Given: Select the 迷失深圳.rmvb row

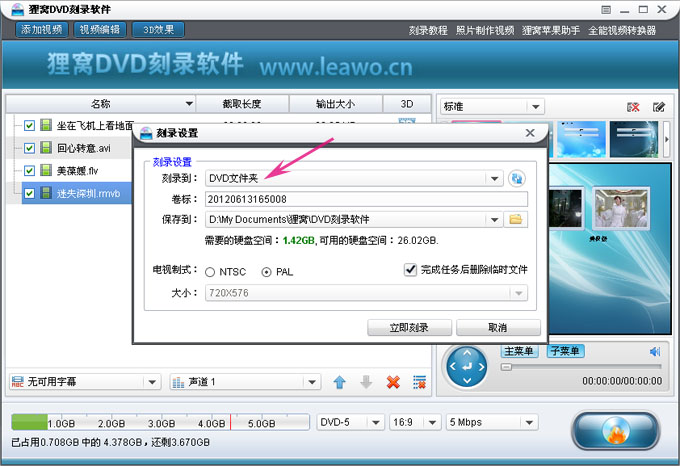Looking at the screenshot, I should click(x=76, y=193).
